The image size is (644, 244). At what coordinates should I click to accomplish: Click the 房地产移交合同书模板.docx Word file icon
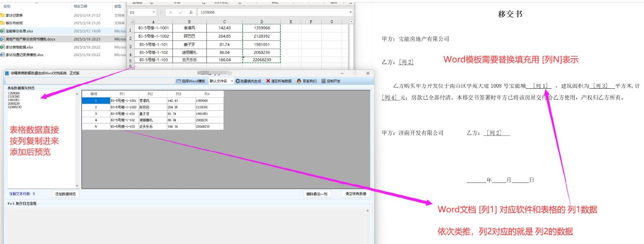(x=3, y=39)
